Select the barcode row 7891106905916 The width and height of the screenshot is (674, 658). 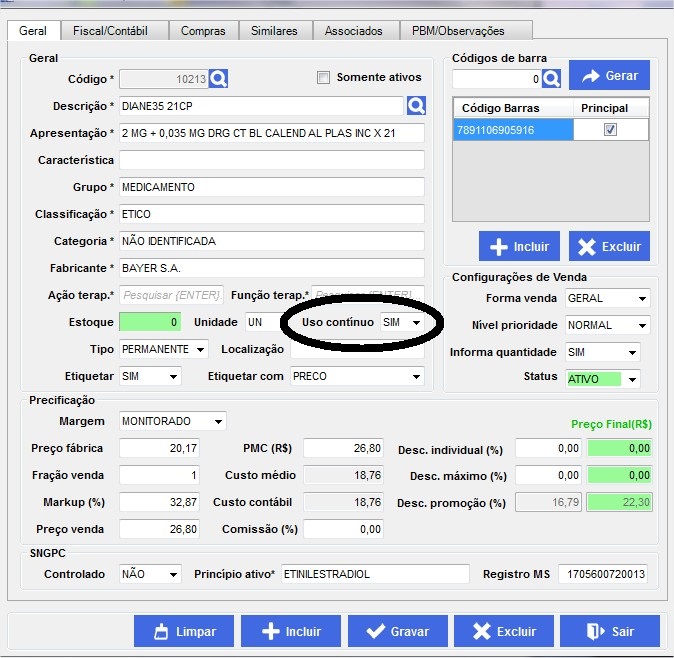[x=512, y=130]
